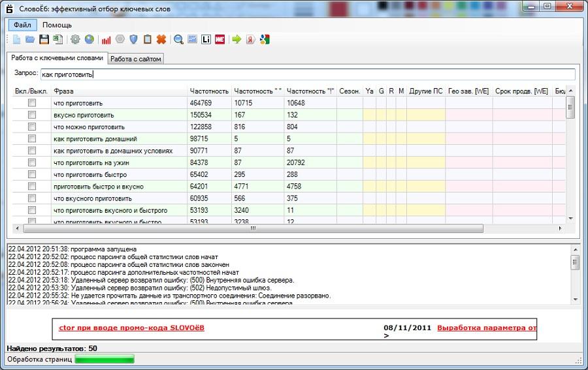The width and height of the screenshot is (588, 370).
Task: Click the blue chart graph icon
Action: click(x=192, y=39)
